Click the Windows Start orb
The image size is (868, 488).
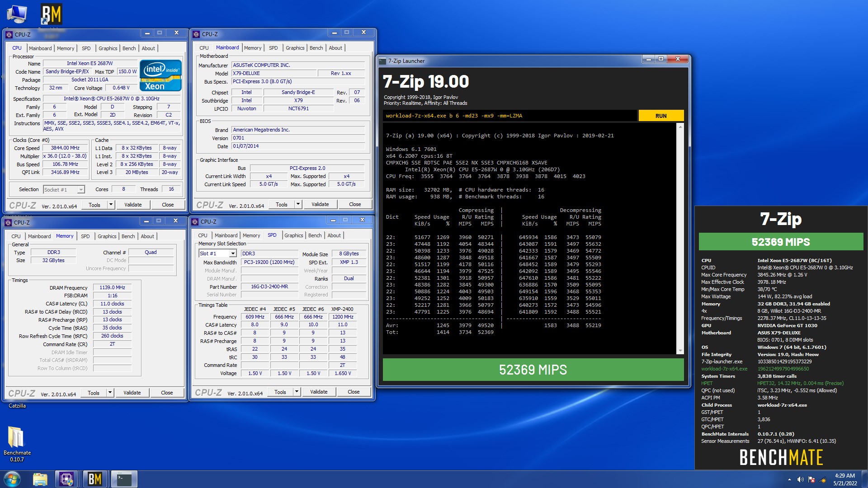coord(12,479)
